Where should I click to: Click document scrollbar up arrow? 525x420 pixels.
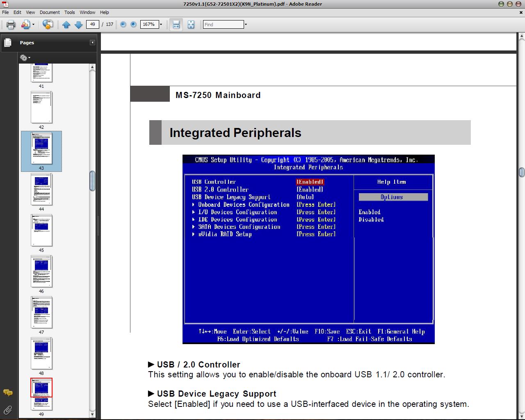coord(522,37)
